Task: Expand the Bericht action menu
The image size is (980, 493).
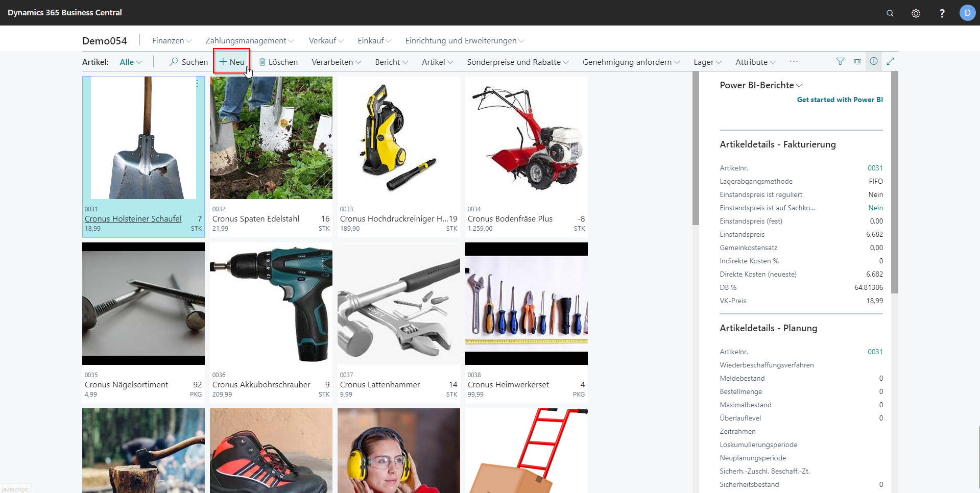Action: tap(392, 62)
